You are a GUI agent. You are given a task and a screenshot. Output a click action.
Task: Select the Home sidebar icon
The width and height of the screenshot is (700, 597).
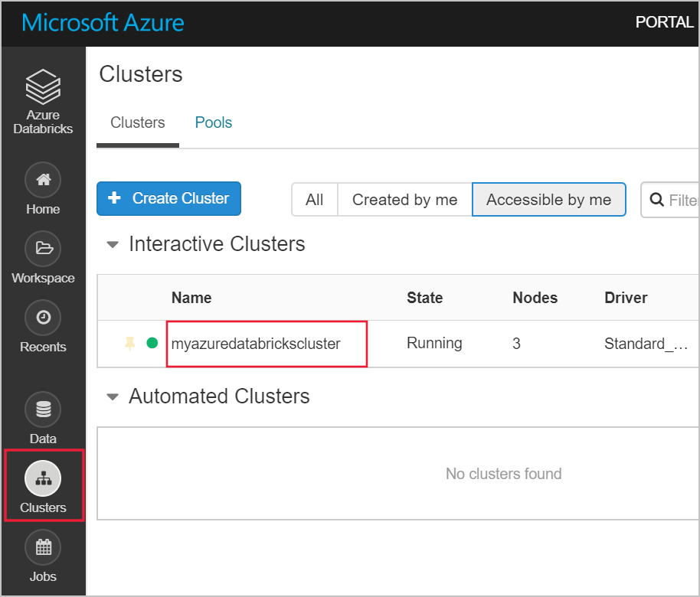(x=43, y=179)
